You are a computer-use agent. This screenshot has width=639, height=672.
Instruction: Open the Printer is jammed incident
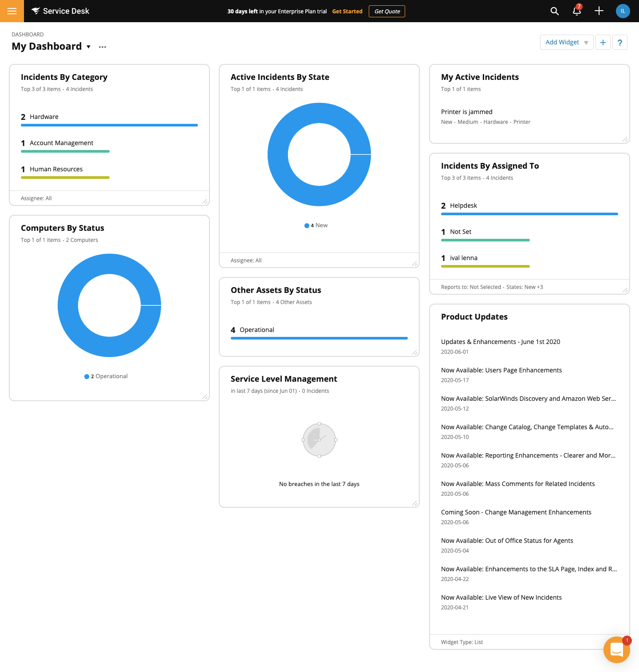(467, 112)
